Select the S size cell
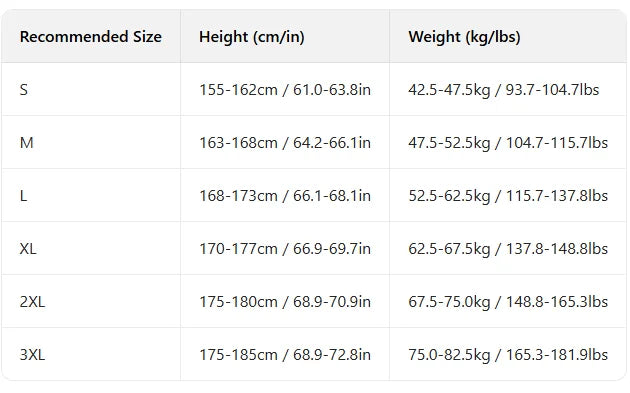 coord(91,89)
